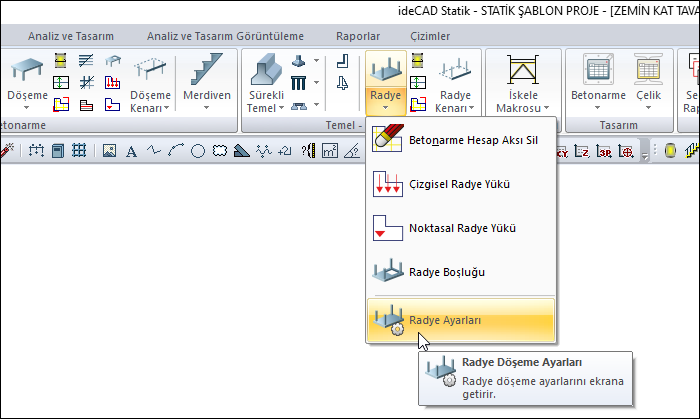Select the circle drawing tool
This screenshot has height=419, width=700.
(x=198, y=151)
